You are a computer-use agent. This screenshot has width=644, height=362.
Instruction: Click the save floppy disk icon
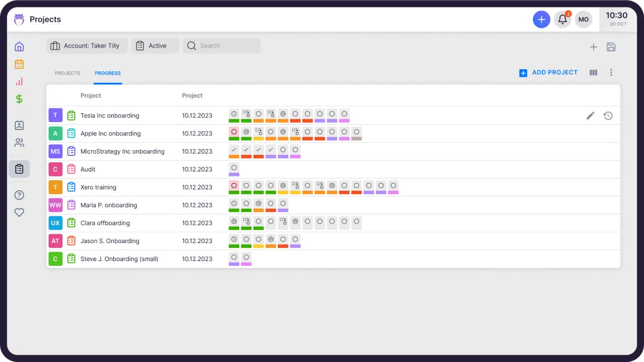[x=611, y=47]
